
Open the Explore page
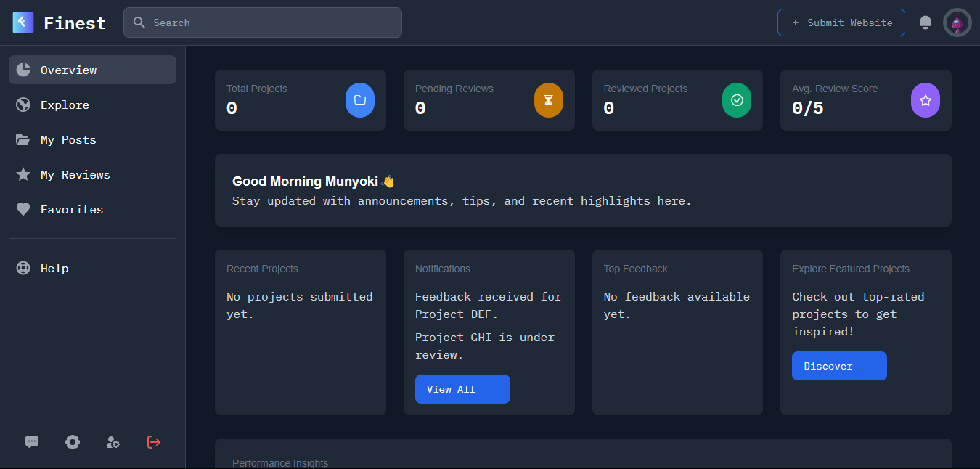(92, 105)
